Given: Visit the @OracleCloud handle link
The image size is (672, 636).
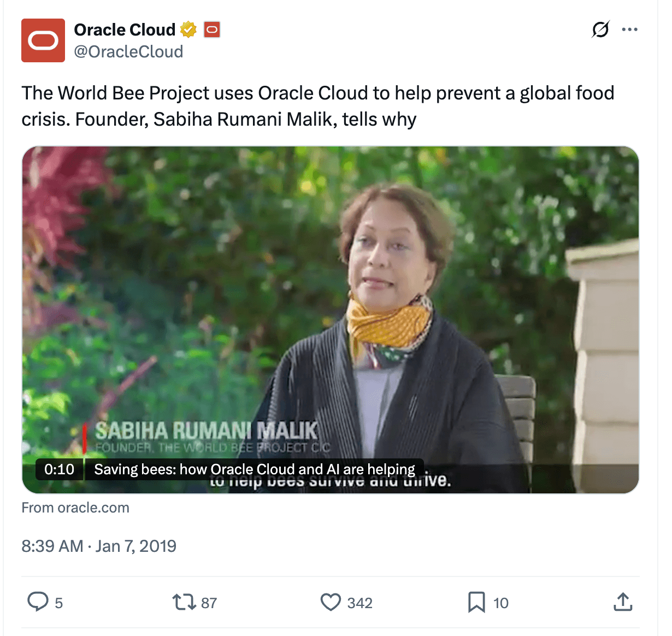Looking at the screenshot, I should [x=128, y=52].
